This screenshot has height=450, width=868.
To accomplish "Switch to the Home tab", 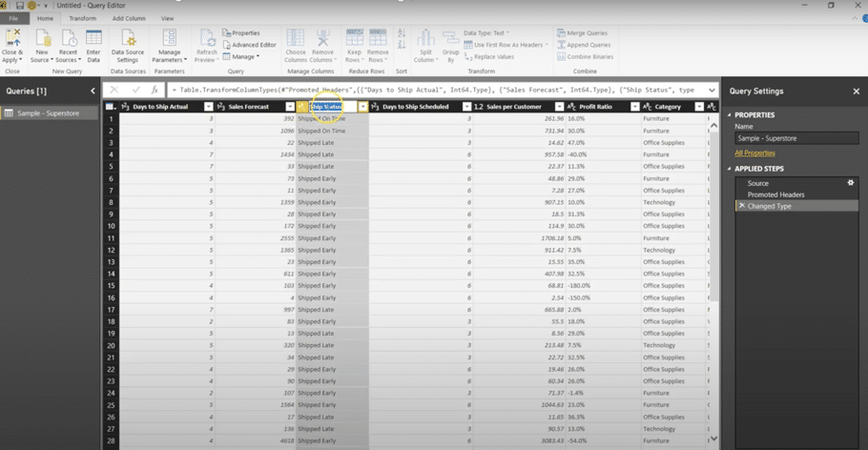I will pos(46,18).
